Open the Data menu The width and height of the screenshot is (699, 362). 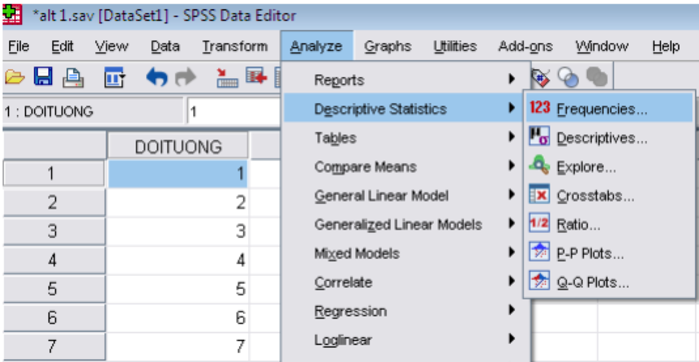[x=165, y=46]
